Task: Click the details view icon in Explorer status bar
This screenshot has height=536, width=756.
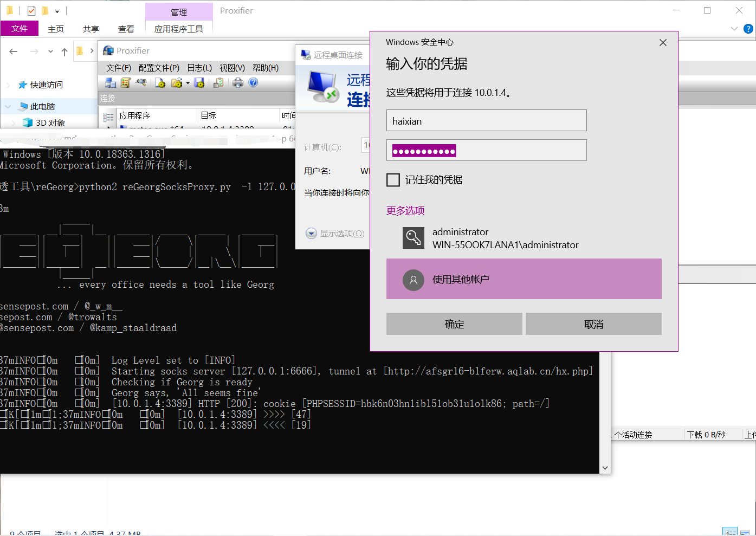Action: point(730,532)
